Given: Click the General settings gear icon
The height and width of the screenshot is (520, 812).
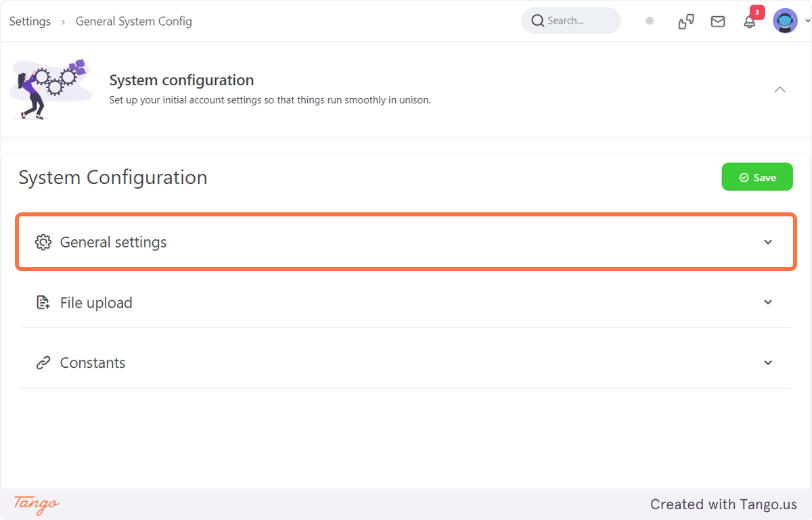Looking at the screenshot, I should point(43,242).
